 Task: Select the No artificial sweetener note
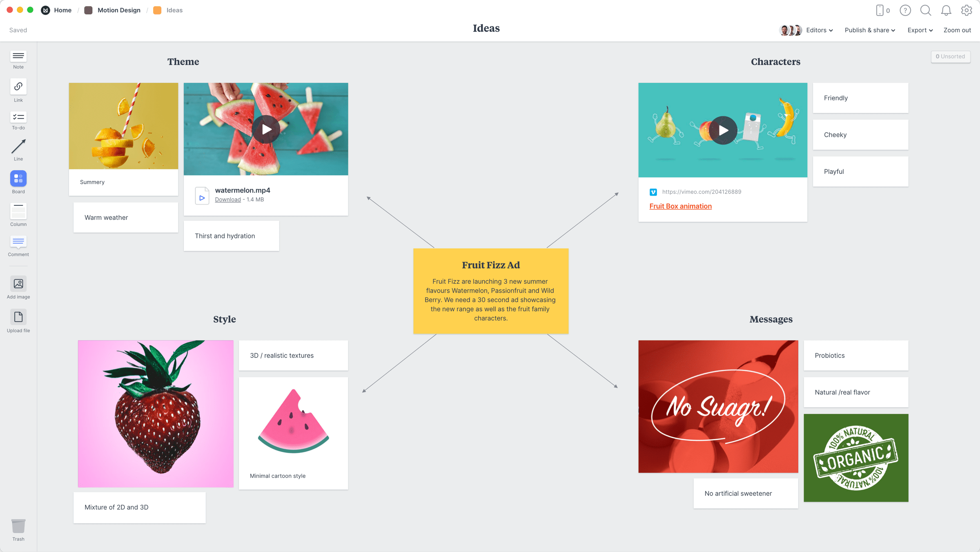[746, 494]
